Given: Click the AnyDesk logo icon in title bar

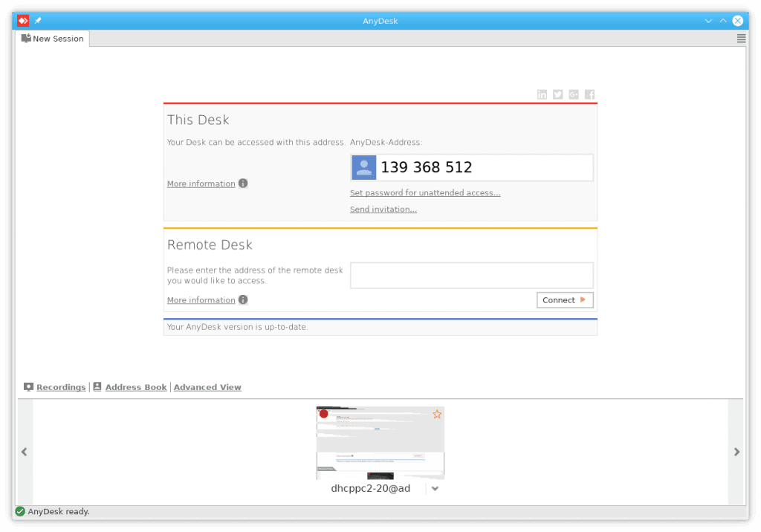Looking at the screenshot, I should coord(23,20).
